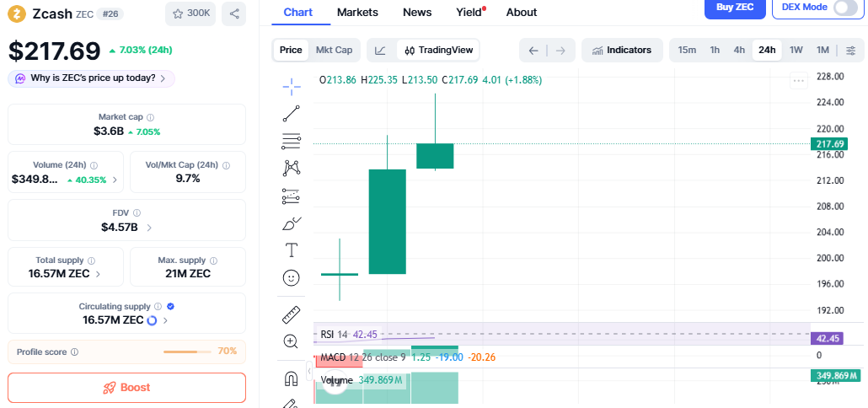
Task: Switch to TradingView chart mode
Action: click(x=438, y=51)
